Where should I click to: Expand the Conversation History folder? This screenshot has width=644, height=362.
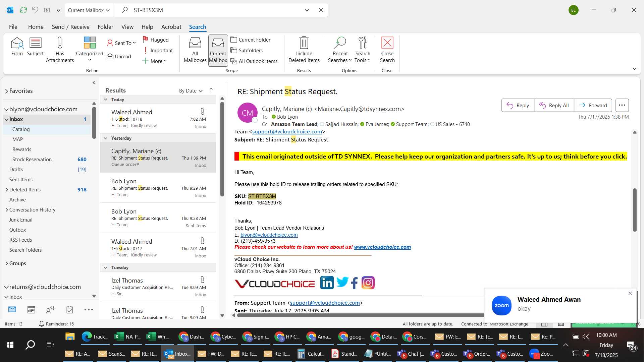7,210
